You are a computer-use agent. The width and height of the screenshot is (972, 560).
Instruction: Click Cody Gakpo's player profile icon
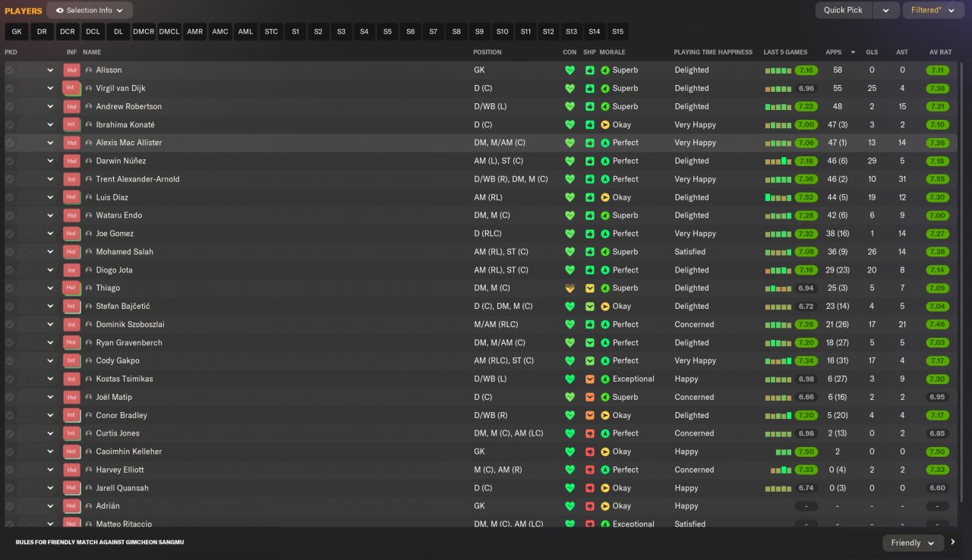pos(89,360)
